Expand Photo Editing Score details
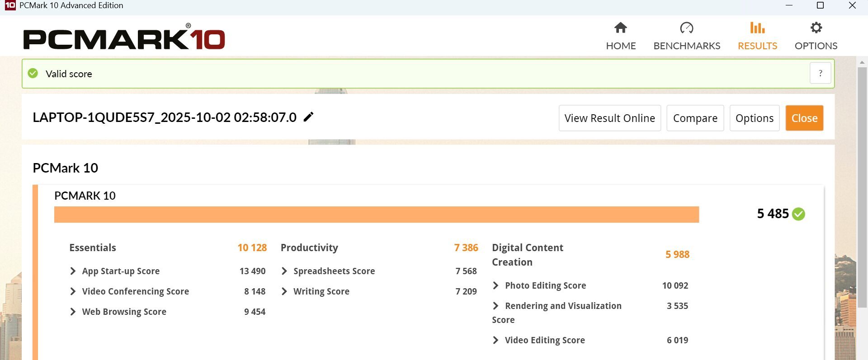 coord(496,285)
